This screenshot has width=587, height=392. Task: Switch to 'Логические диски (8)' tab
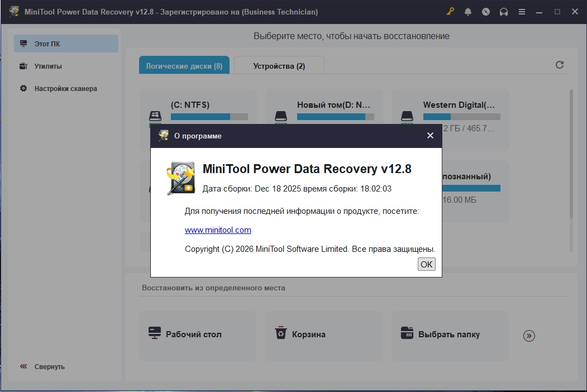[x=184, y=65]
